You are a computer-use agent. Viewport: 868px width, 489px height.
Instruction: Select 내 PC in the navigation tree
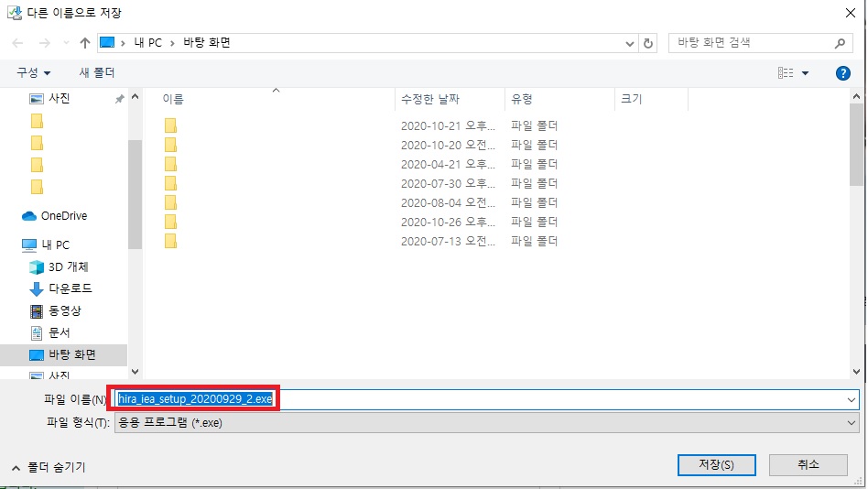pyautogui.click(x=55, y=244)
